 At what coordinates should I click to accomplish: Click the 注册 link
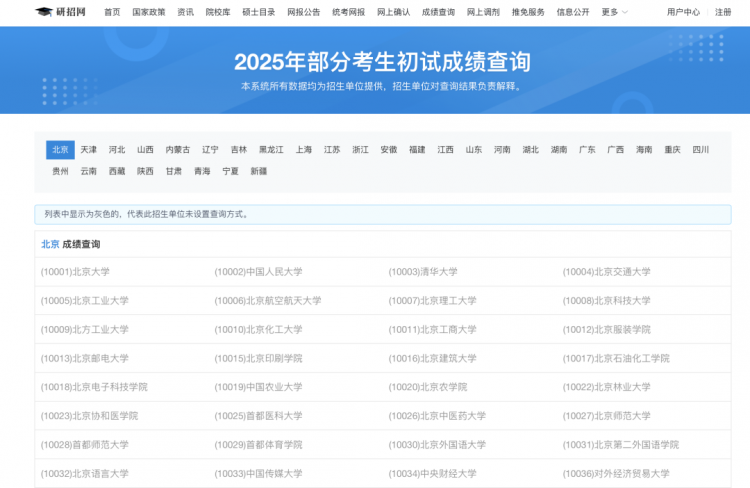723,12
